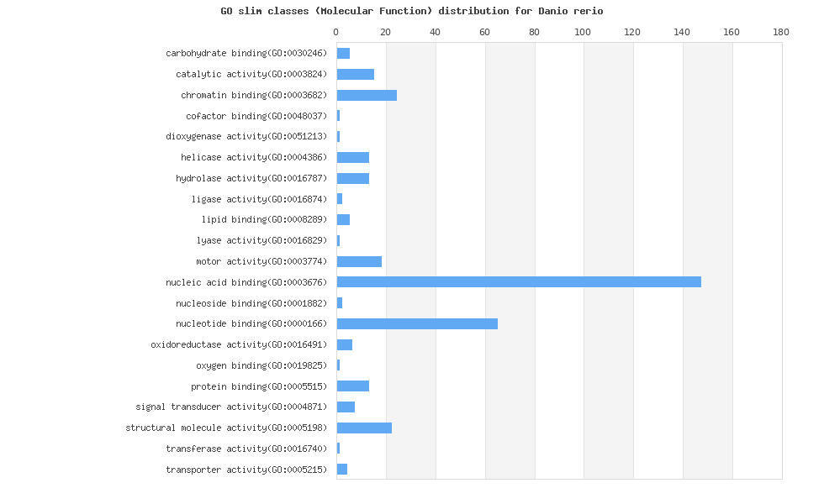Image resolution: width=824 pixels, height=504 pixels.
Task: Select the transporter activity(GO:0005215) label
Action: [246, 470]
